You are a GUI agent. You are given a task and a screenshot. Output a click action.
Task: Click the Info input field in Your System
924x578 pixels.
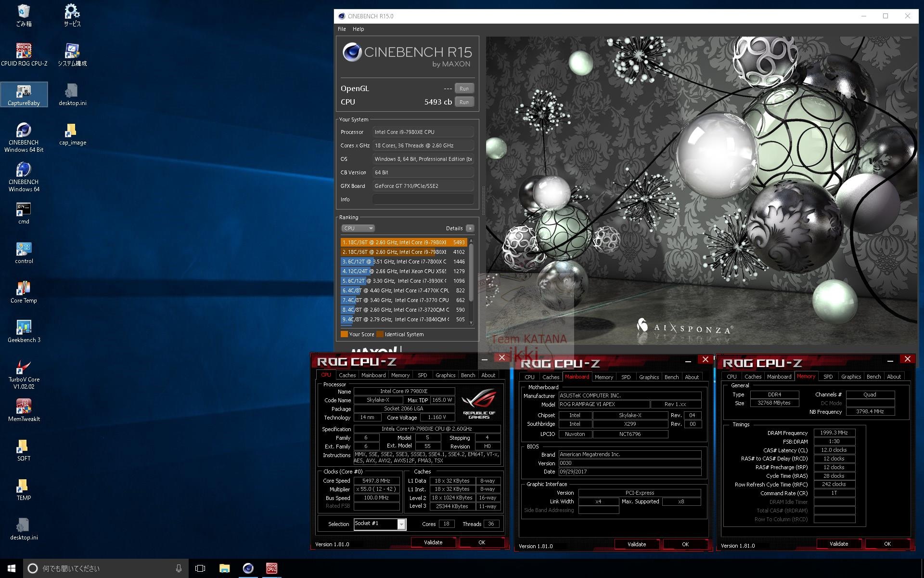pyautogui.click(x=423, y=199)
